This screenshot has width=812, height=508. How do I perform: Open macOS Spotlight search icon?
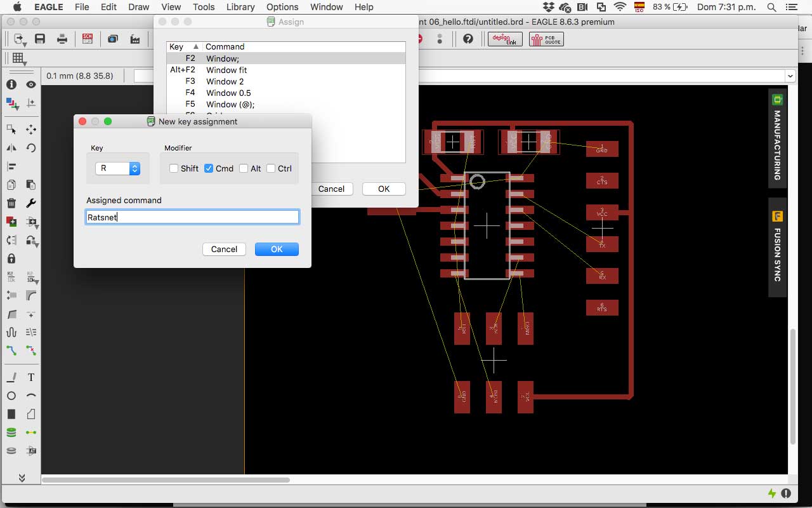(771, 7)
